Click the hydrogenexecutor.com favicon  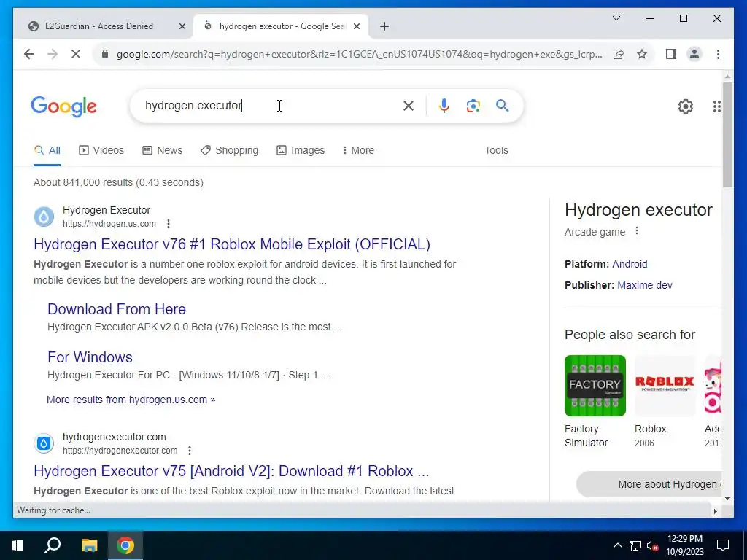44,443
